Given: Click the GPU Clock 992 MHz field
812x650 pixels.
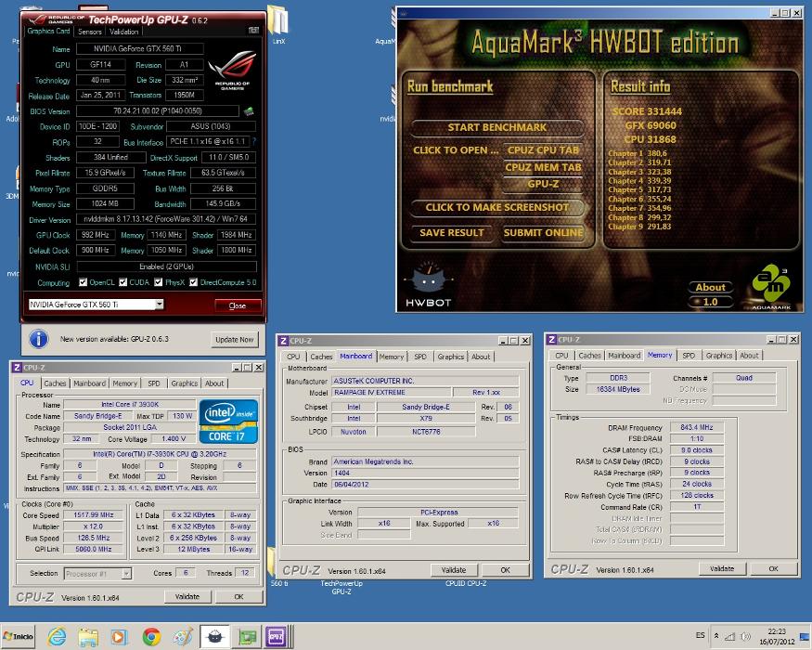Looking at the screenshot, I should point(96,235).
